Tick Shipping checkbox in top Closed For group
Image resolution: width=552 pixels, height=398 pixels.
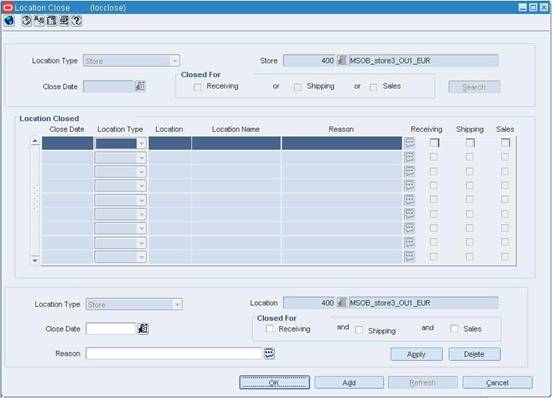(297, 87)
